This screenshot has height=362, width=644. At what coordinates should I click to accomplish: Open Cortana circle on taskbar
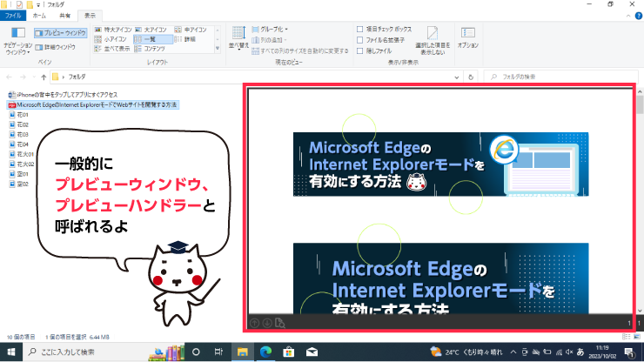(x=196, y=352)
